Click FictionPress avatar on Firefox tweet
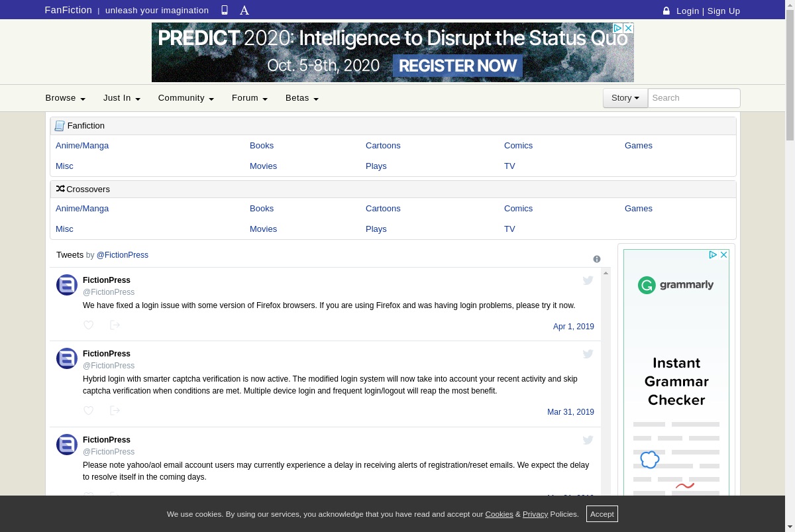This screenshot has width=795, height=532. pyautogui.click(x=67, y=285)
